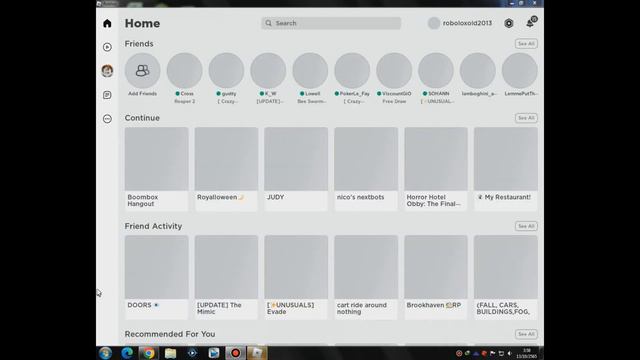Click the volume speaker tray icon

pyautogui.click(x=509, y=353)
